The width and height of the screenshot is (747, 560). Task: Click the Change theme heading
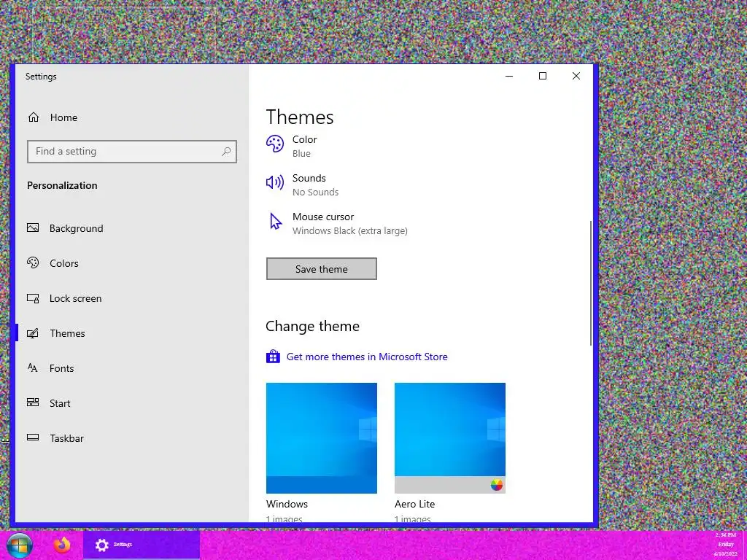(x=312, y=326)
